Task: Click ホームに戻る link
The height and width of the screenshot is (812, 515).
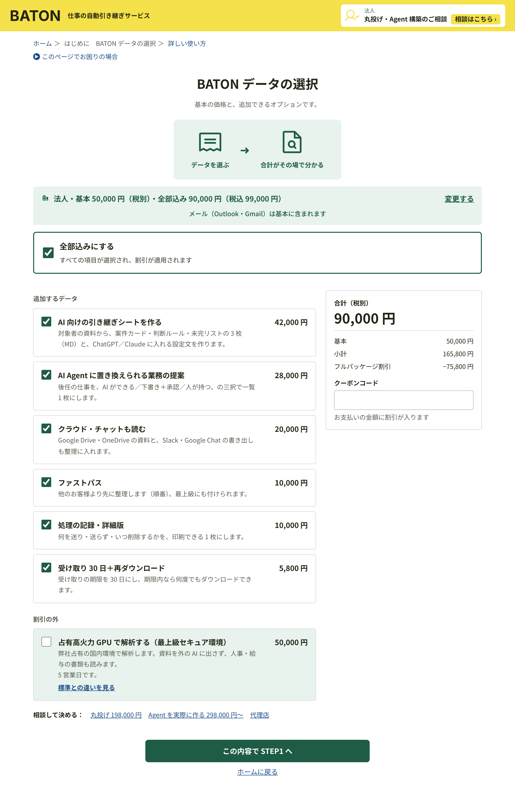Action: tap(257, 772)
